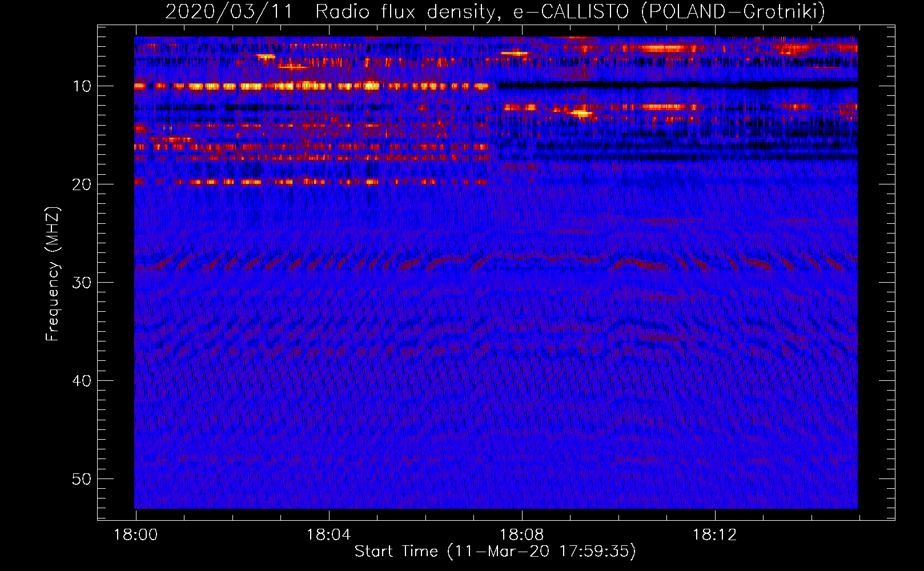Screen dimensions: 924x571
Task: Click the 18:12 time tick label
Action: pyautogui.click(x=714, y=535)
